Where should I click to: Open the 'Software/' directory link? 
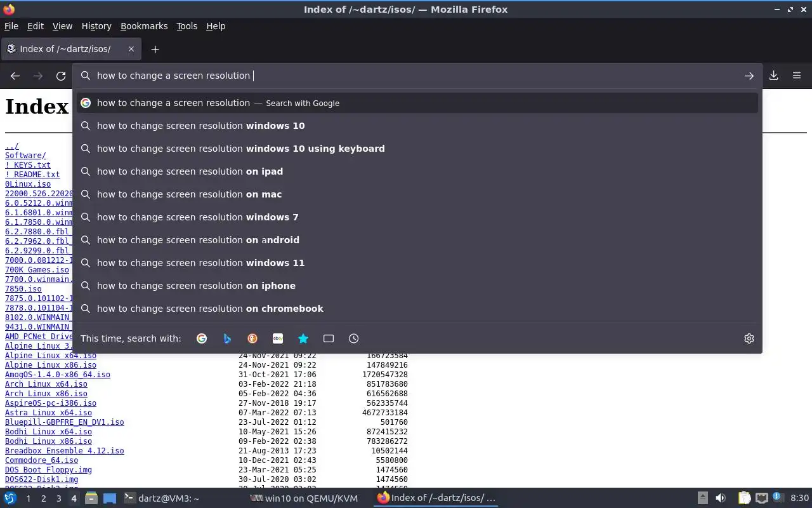(25, 156)
